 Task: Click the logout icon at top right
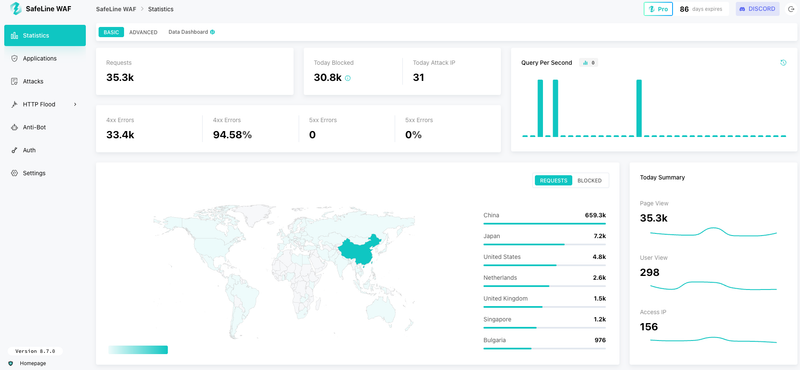pos(791,9)
